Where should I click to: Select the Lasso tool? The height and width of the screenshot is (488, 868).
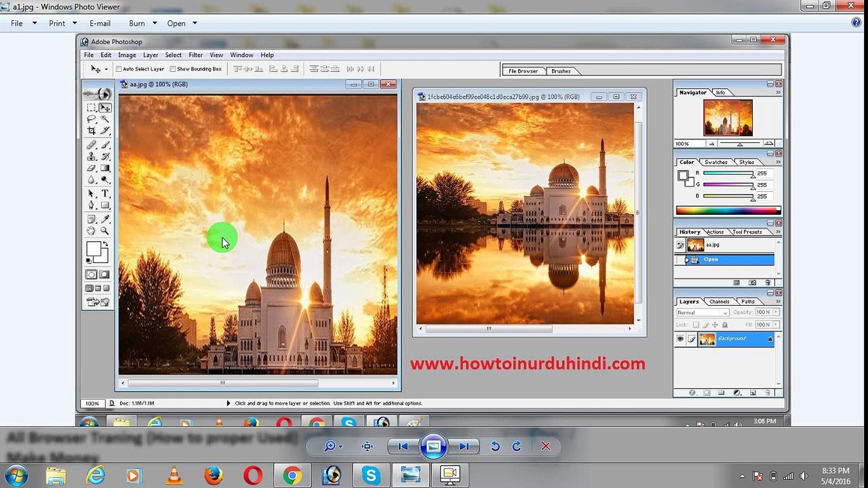click(x=92, y=119)
